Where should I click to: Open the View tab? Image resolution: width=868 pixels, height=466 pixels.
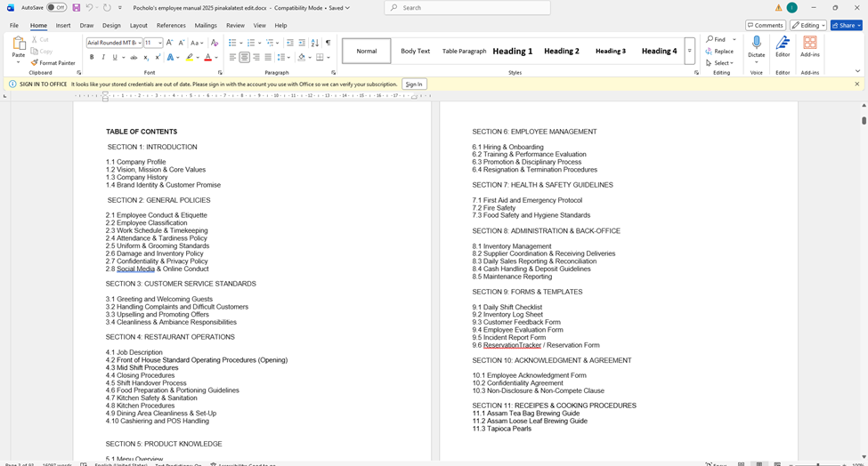point(260,26)
